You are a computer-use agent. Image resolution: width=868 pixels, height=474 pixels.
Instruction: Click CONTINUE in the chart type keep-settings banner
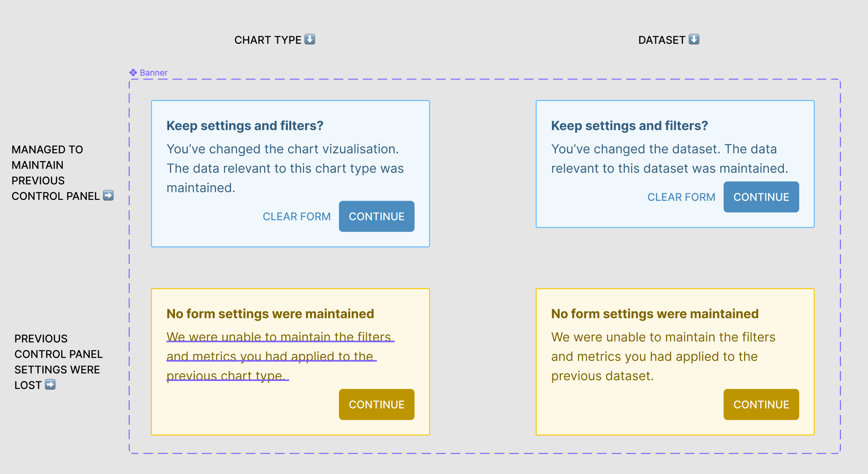[x=377, y=216]
